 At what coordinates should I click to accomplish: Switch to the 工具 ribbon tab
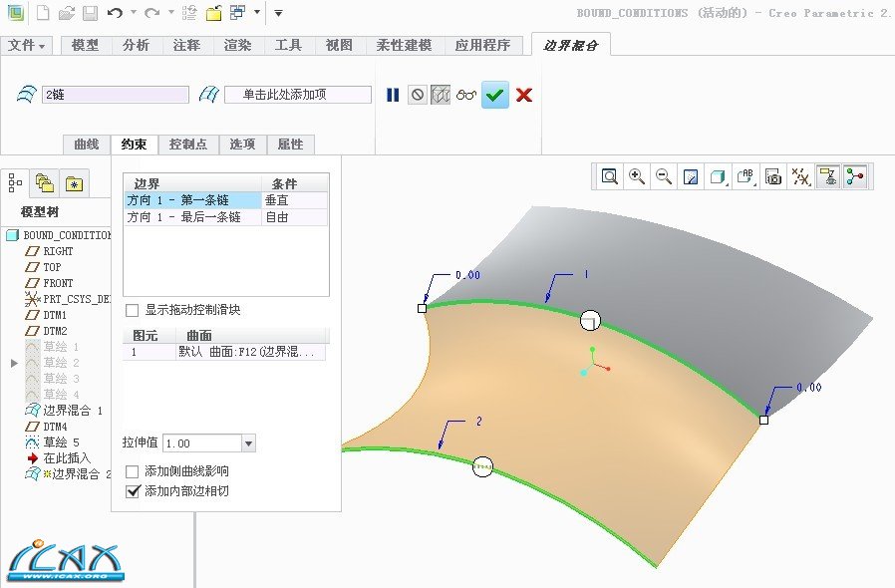288,45
